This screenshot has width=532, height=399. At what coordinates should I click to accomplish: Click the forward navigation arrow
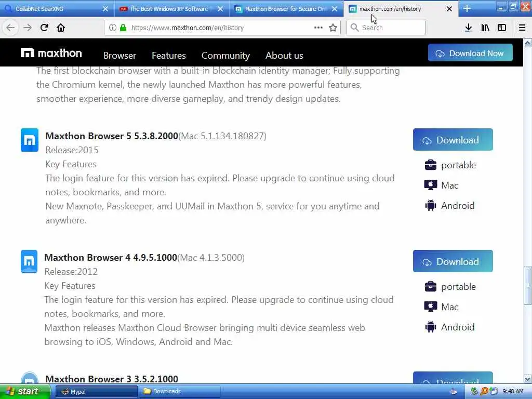pos(28,28)
